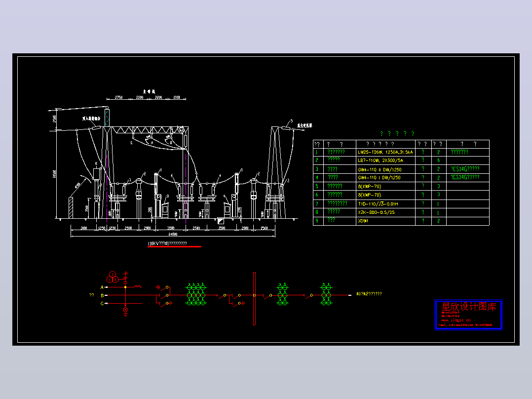532x399 pixels.
Task: Click the 3000 horizontal dimension text
Action: pyautogui.click(x=84, y=228)
